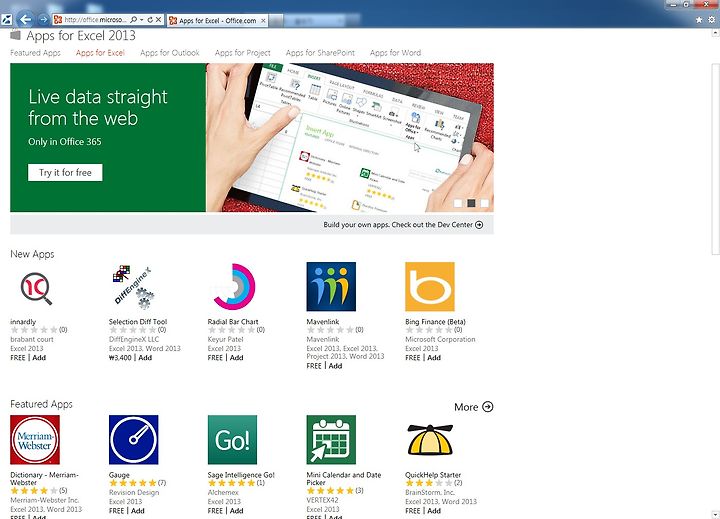Open the innardly app title link

click(23, 322)
